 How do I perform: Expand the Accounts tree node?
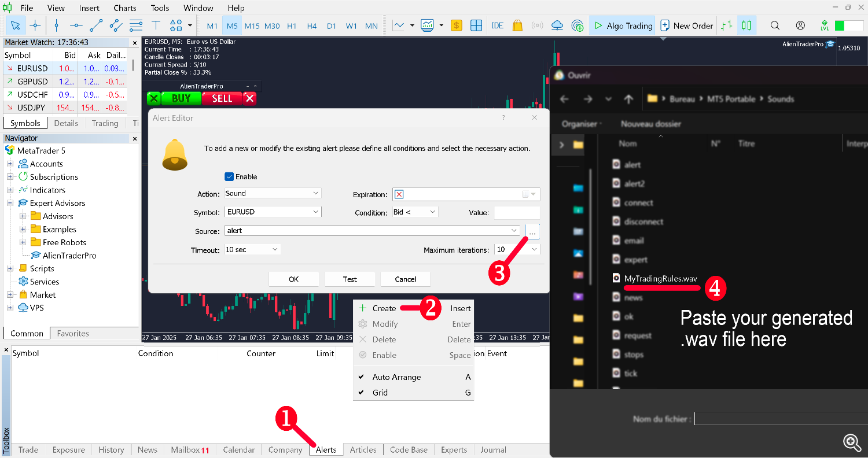pyautogui.click(x=10, y=164)
